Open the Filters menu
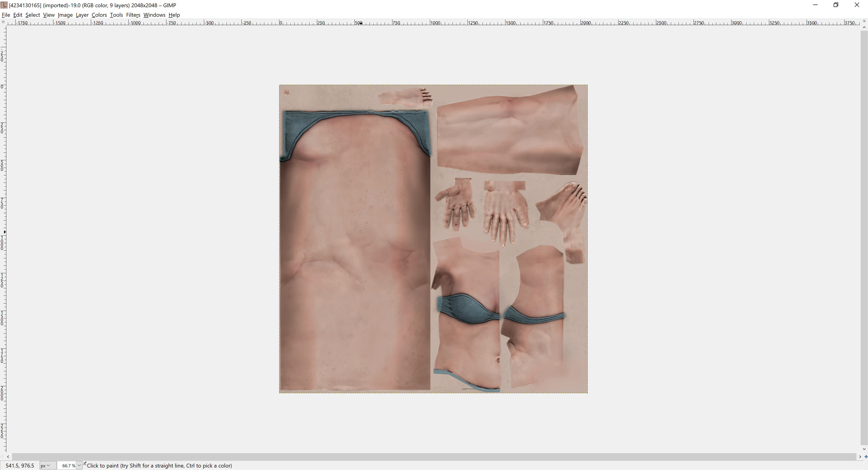The image size is (868, 470). pyautogui.click(x=133, y=15)
